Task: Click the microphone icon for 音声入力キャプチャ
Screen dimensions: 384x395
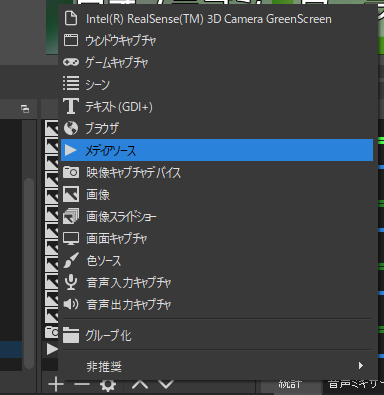Action: [x=71, y=282]
